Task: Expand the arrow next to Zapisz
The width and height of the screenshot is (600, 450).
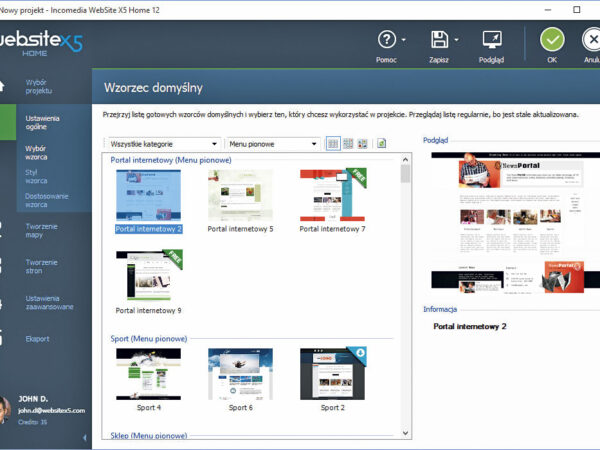Action: [456, 42]
